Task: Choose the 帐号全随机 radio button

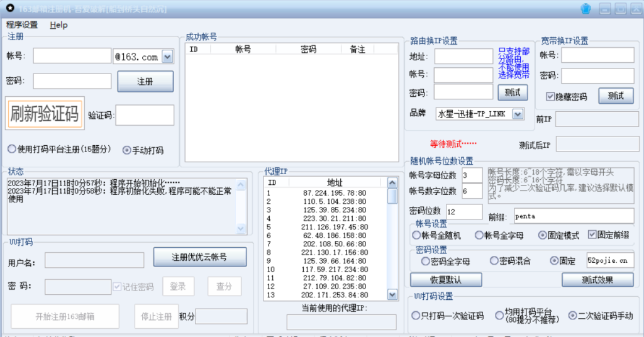Action: tap(416, 235)
